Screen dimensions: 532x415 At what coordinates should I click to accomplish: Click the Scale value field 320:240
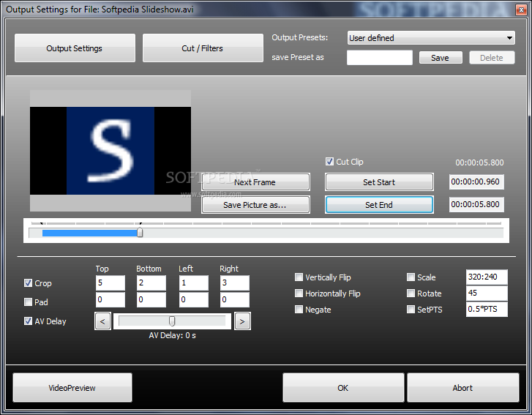click(x=487, y=277)
